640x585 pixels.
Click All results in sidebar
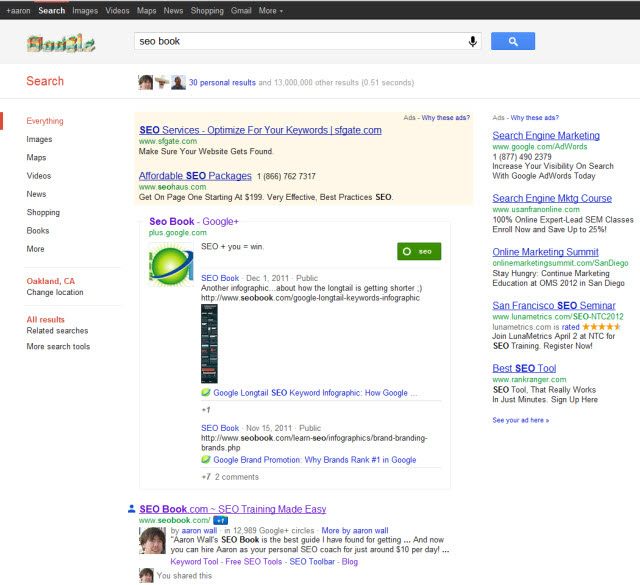pyautogui.click(x=46, y=320)
